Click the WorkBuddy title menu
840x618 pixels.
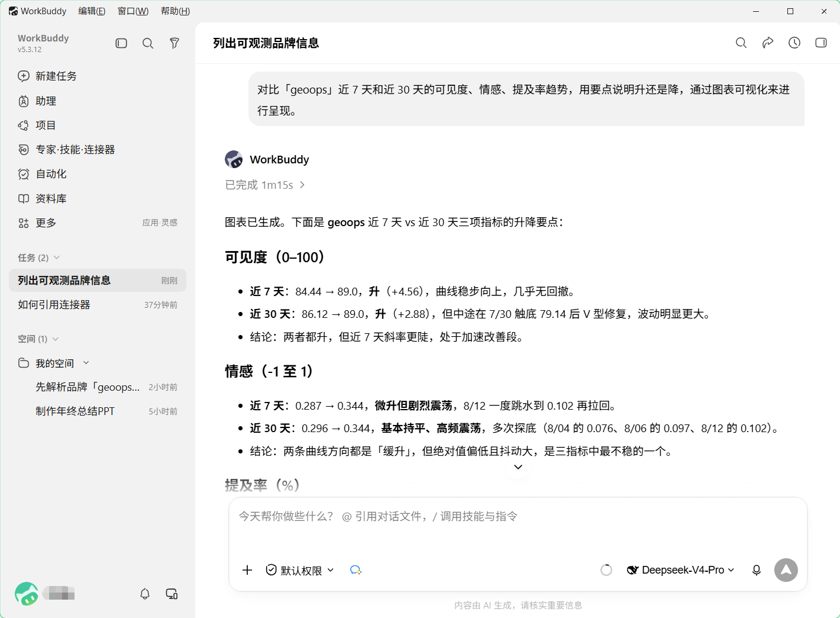click(x=37, y=11)
